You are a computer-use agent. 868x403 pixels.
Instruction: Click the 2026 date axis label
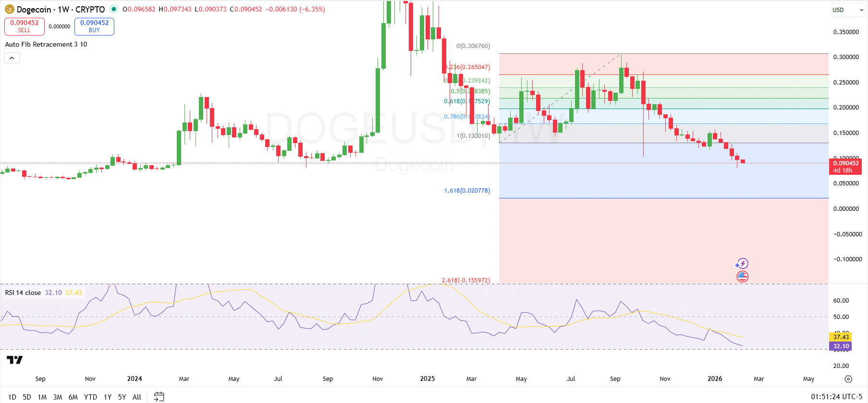(715, 379)
